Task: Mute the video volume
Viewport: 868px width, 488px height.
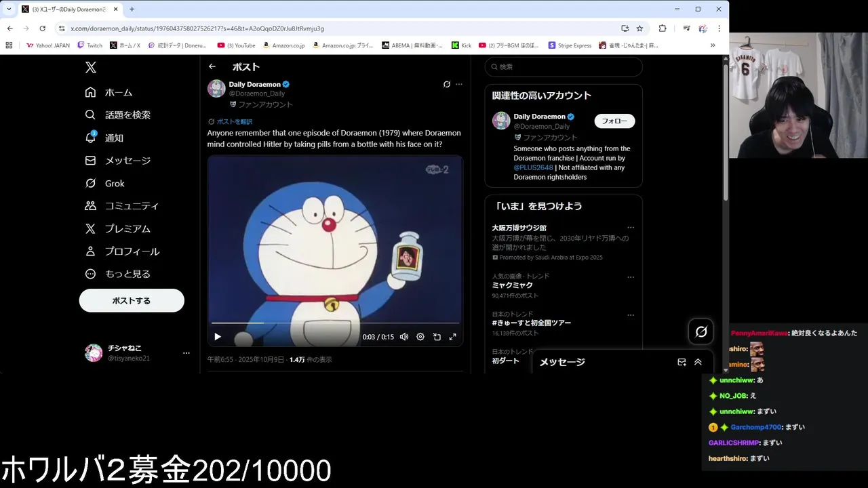Action: pyautogui.click(x=404, y=337)
